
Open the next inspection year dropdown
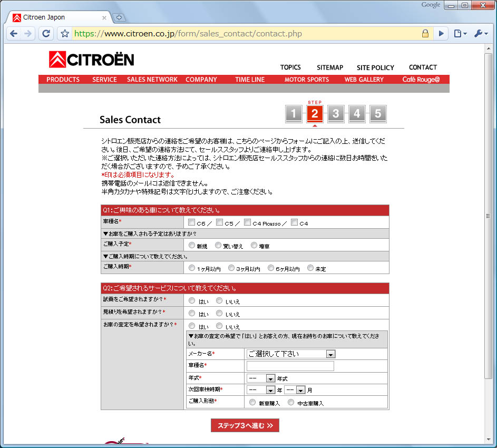pyautogui.click(x=260, y=389)
